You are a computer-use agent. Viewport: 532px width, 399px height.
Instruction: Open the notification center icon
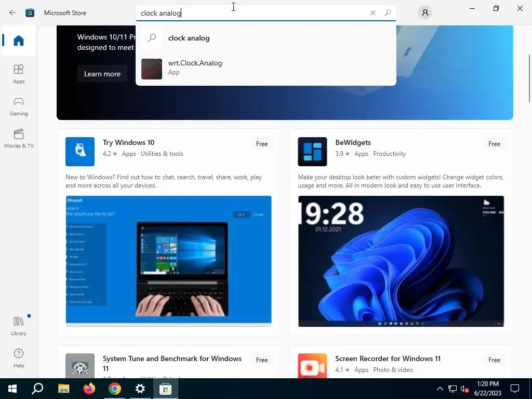pos(515,389)
